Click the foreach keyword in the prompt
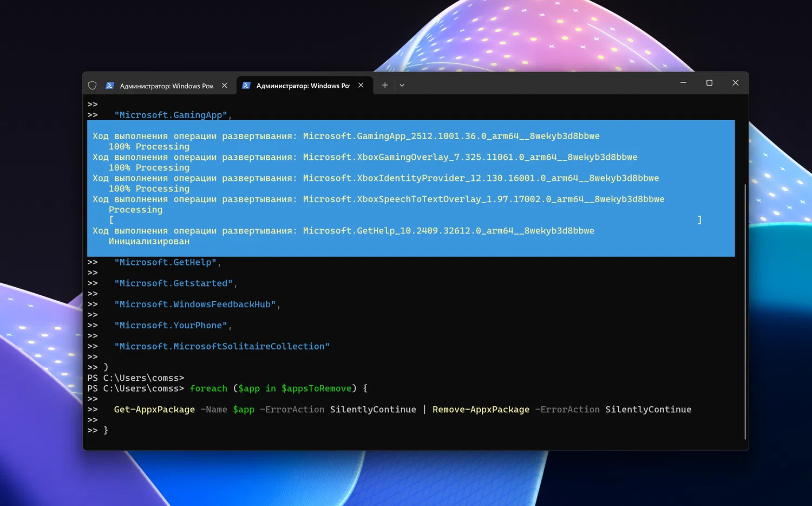 click(x=208, y=388)
